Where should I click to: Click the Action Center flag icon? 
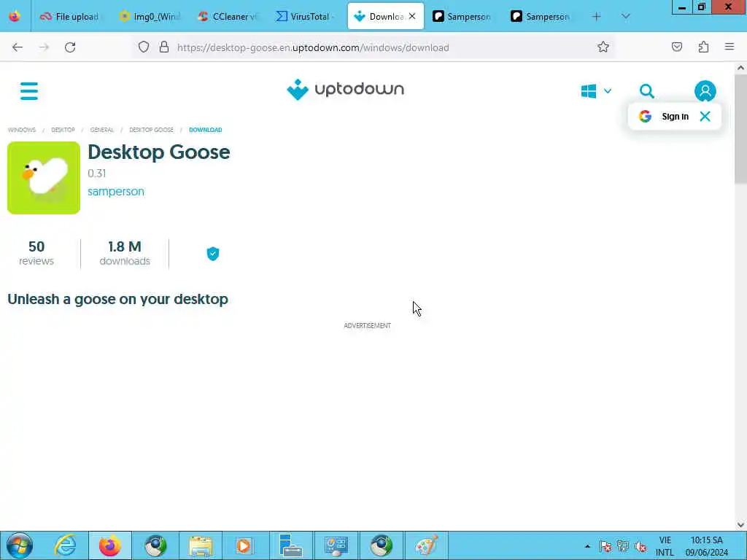(605, 547)
